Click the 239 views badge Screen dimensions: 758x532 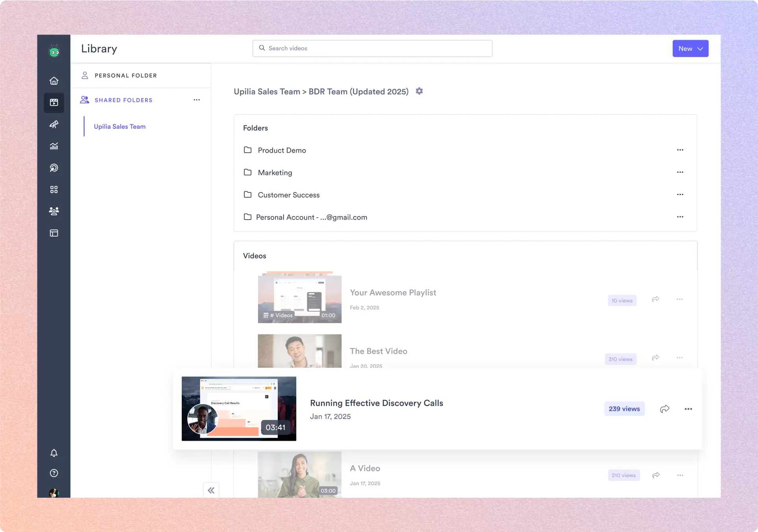(624, 409)
